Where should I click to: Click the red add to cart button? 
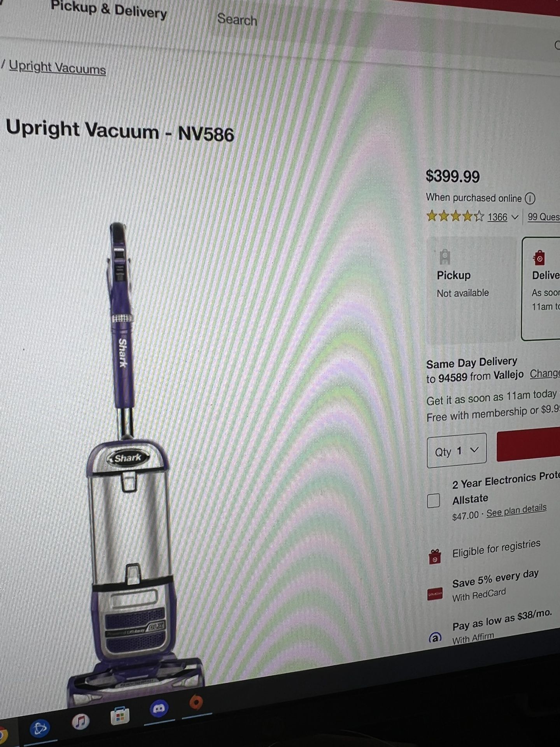click(x=528, y=444)
